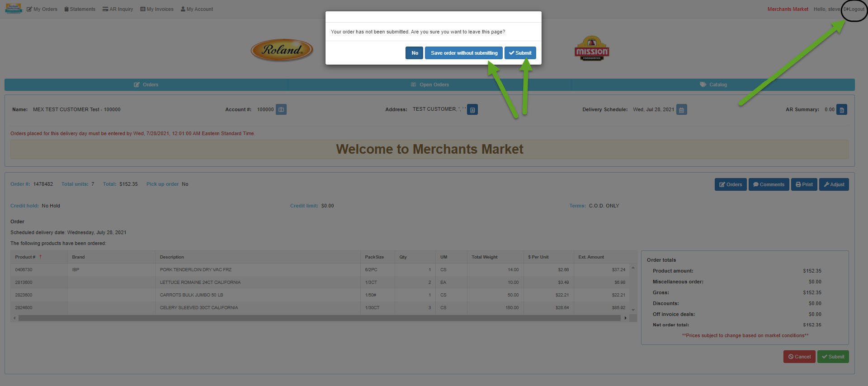
Task: Click the horizontal scrollbar of the product table
Action: [x=319, y=318]
